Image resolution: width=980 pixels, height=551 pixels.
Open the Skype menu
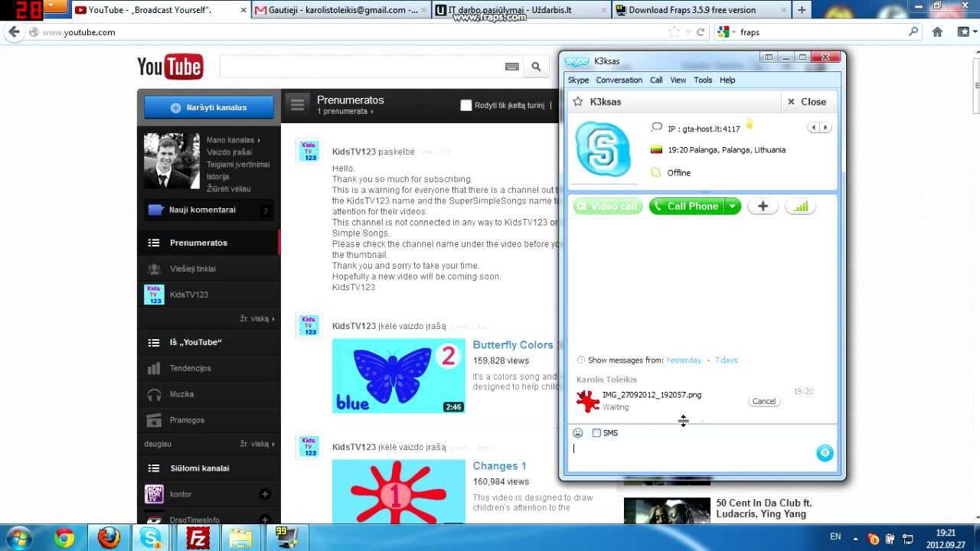click(x=578, y=80)
